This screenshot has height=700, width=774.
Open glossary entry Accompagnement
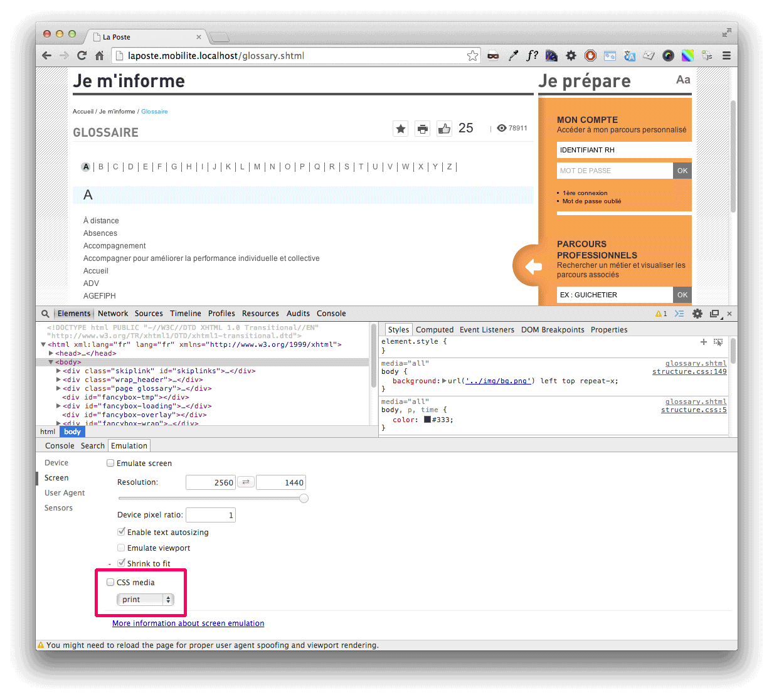[114, 246]
